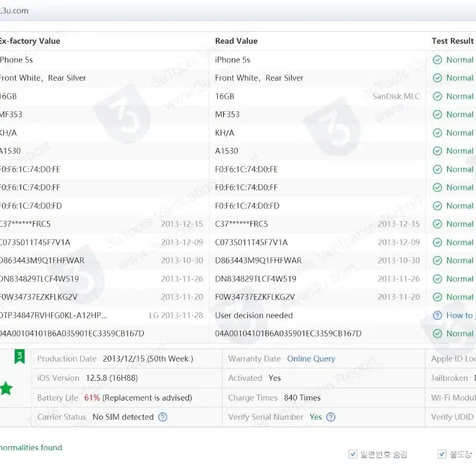The height and width of the screenshot is (476, 476).
Task: Click read value MF353 cell
Action: click(227, 114)
